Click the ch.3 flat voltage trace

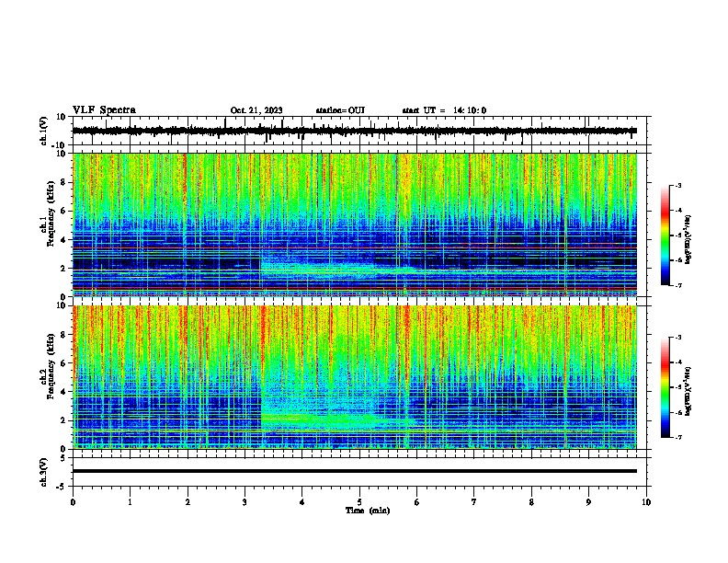[355, 471]
